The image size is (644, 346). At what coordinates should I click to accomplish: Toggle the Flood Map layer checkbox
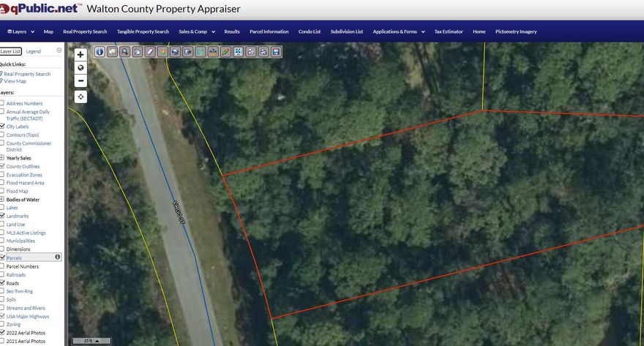point(1,191)
